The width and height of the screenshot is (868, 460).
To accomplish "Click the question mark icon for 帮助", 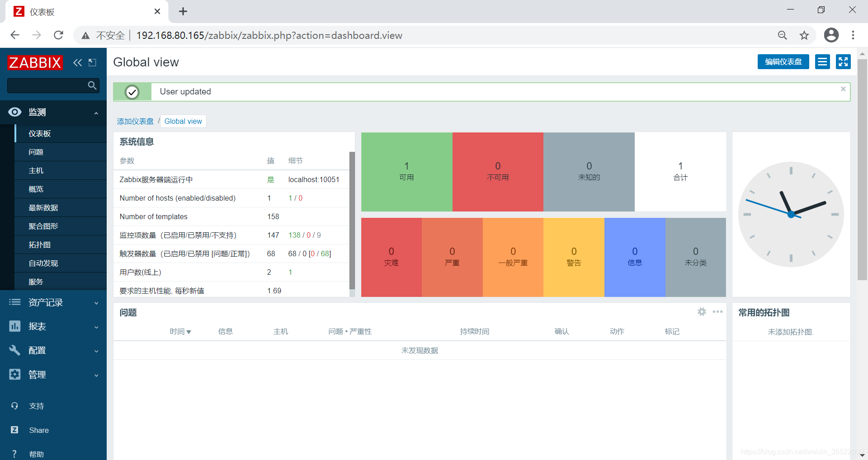I will (14, 454).
